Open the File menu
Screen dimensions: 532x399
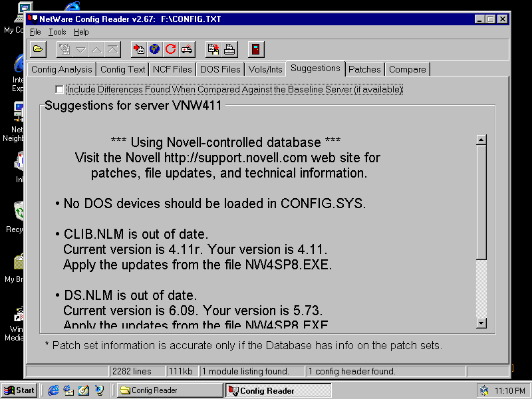[35, 32]
